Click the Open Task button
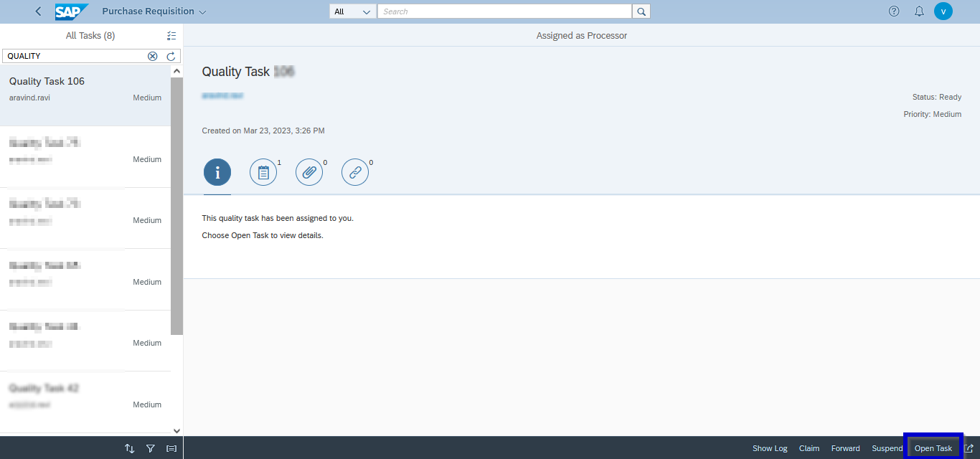 pyautogui.click(x=933, y=448)
